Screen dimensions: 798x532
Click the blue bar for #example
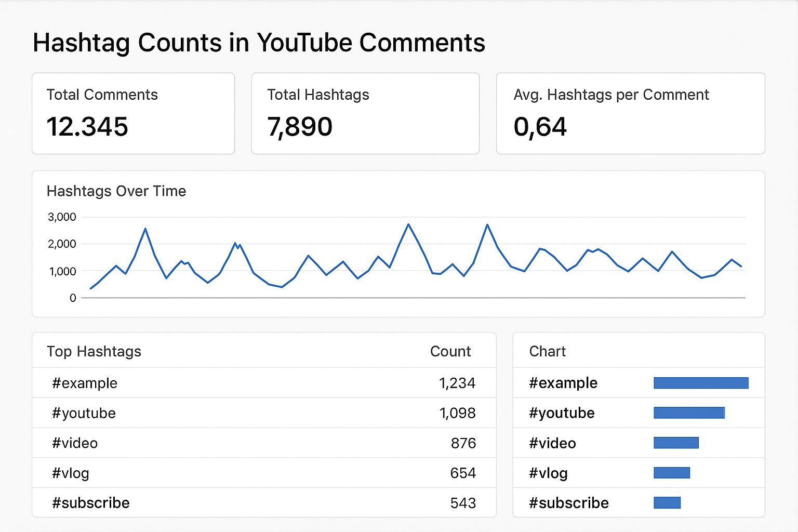point(701,383)
